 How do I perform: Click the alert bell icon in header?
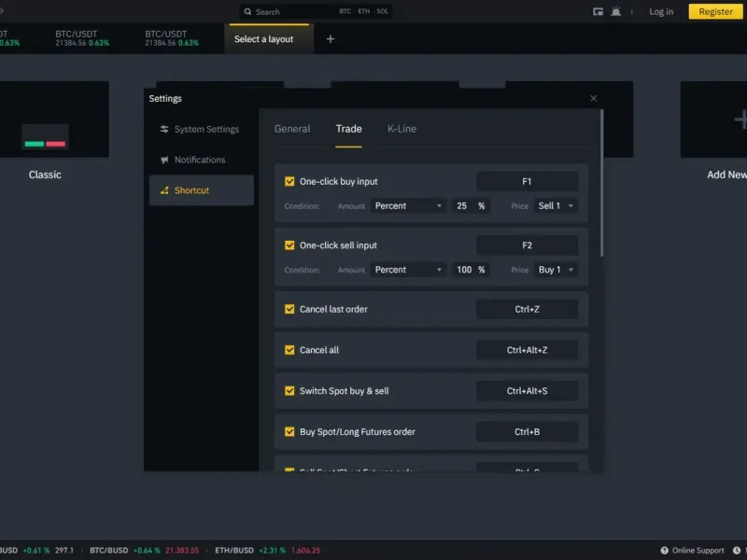pyautogui.click(x=616, y=11)
